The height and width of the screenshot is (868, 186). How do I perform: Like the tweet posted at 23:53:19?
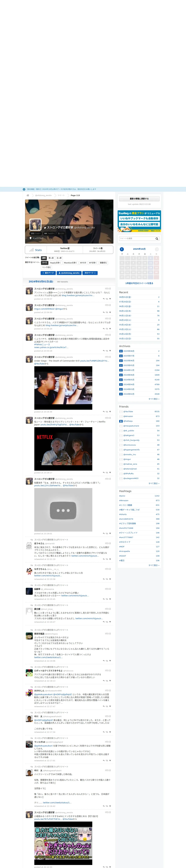point(110,351)
